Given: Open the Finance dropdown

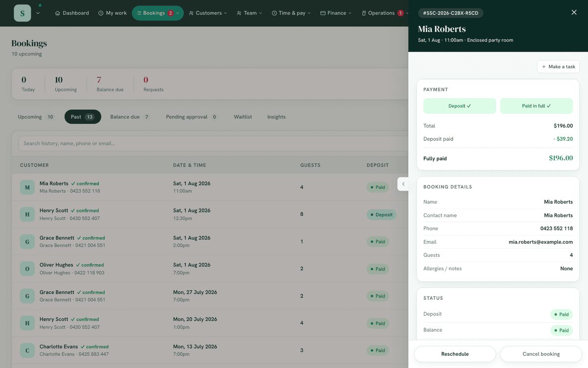Looking at the screenshot, I should point(336,13).
